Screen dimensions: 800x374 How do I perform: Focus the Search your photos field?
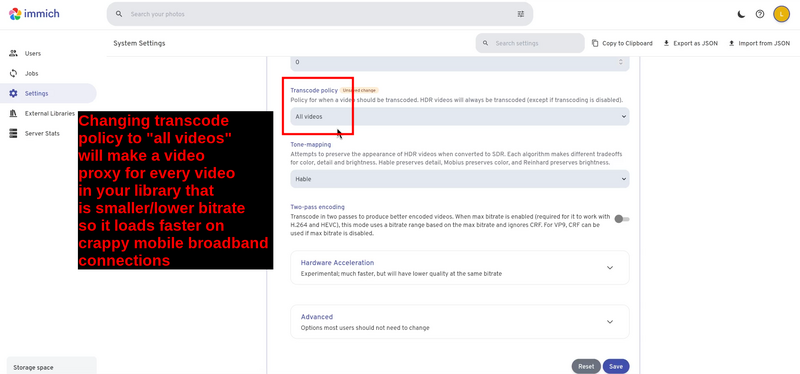(x=320, y=14)
